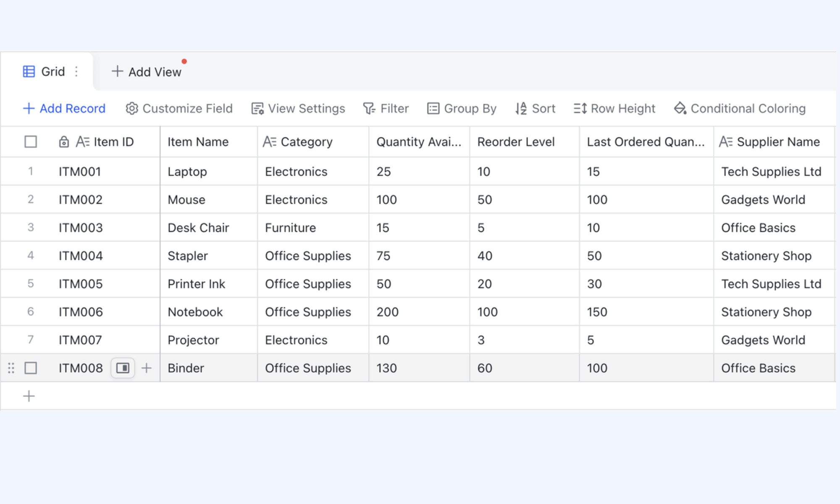This screenshot has width=840, height=504.
Task: Open the Grid view three-dot options menu
Action: [x=76, y=72]
